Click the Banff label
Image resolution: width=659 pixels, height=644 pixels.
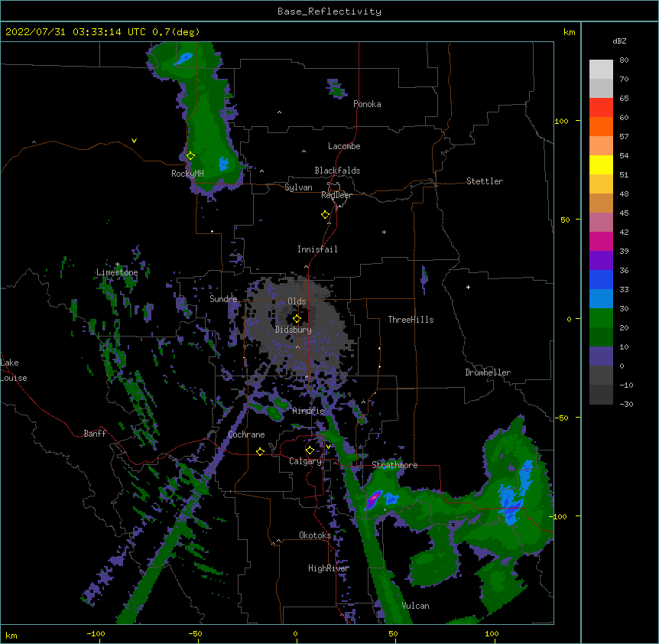(95, 434)
